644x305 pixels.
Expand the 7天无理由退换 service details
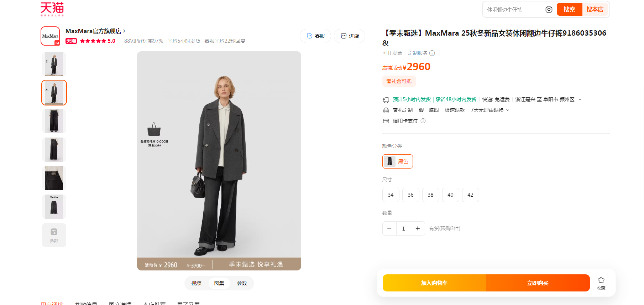pos(508,110)
